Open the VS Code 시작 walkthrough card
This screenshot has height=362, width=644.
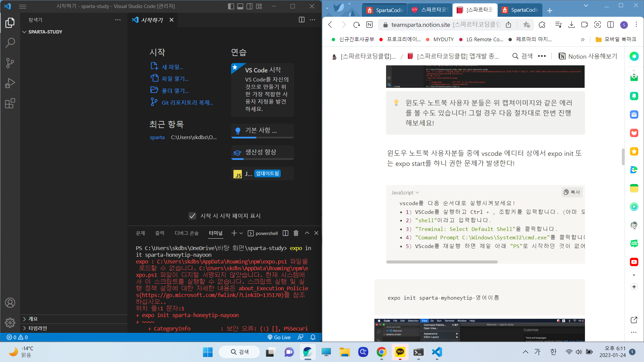(x=263, y=89)
